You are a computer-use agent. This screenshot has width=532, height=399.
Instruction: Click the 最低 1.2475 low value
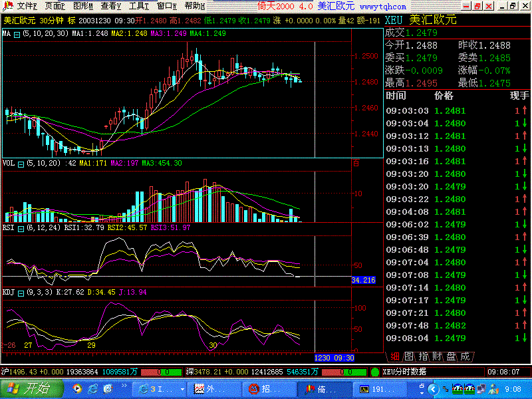(495, 83)
